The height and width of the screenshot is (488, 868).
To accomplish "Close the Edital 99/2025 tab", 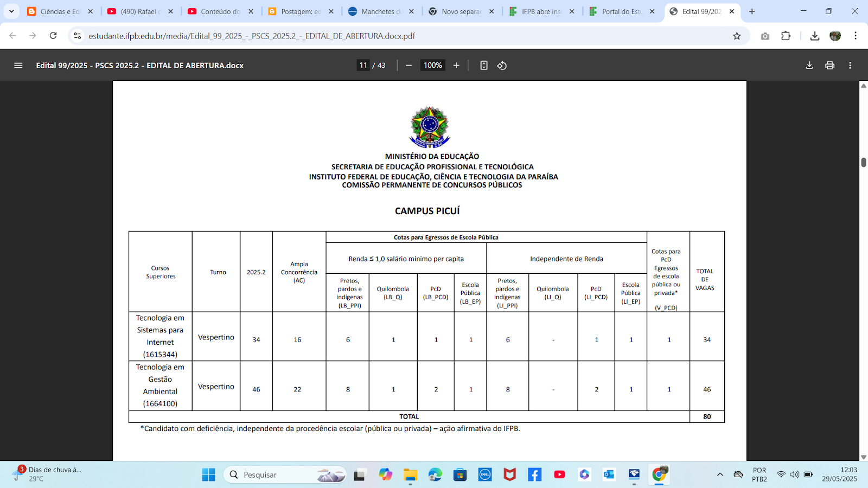I will pos(732,11).
